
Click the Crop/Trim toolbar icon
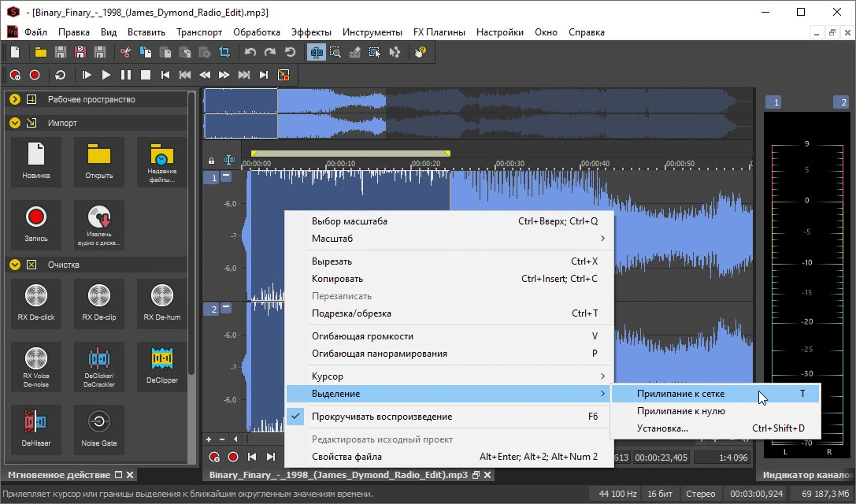click(x=224, y=53)
